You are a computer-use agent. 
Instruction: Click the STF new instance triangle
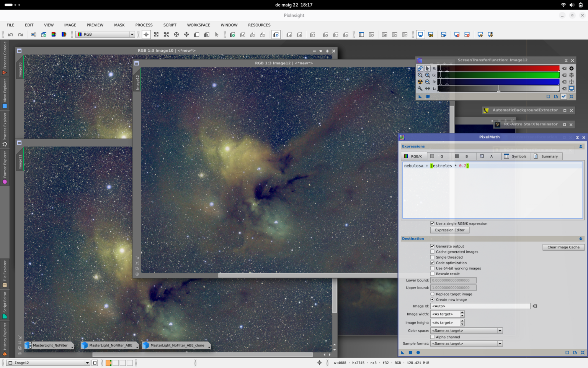pyautogui.click(x=420, y=96)
